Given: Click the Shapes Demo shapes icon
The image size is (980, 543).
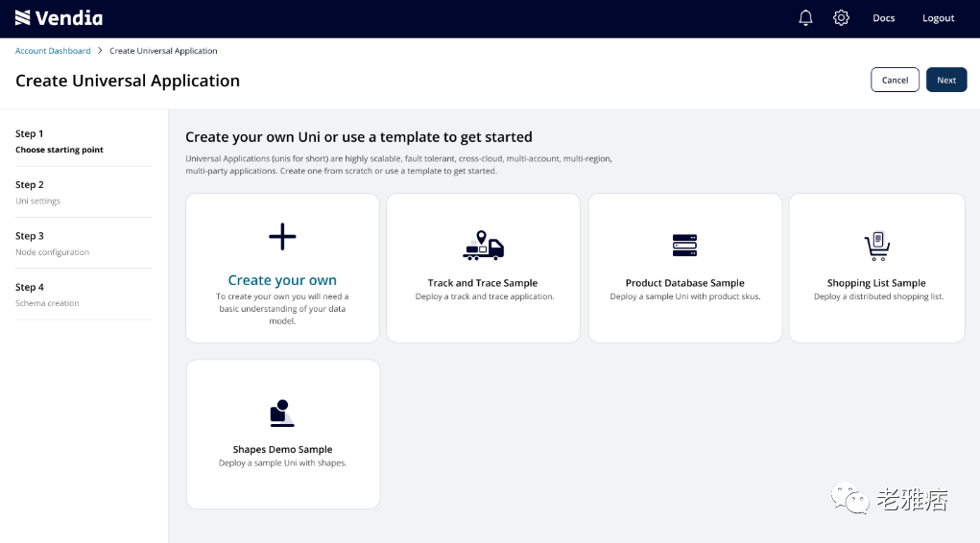Looking at the screenshot, I should [x=282, y=413].
